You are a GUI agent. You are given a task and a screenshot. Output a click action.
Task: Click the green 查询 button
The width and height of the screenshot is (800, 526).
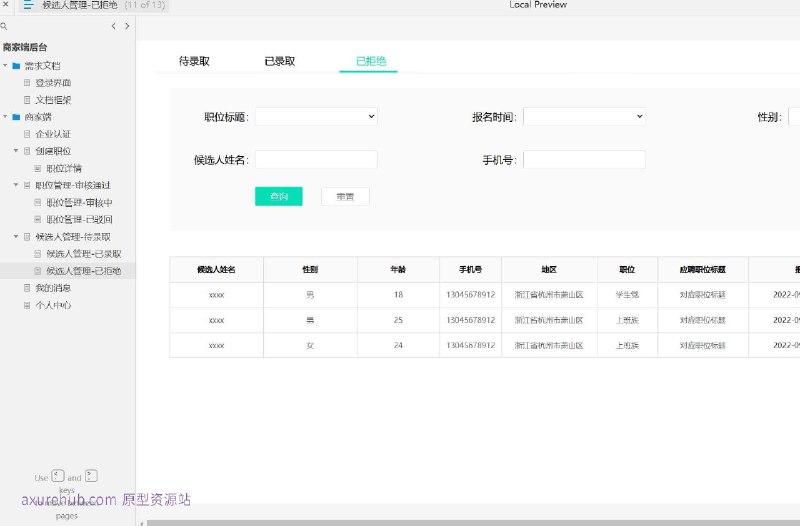279,196
